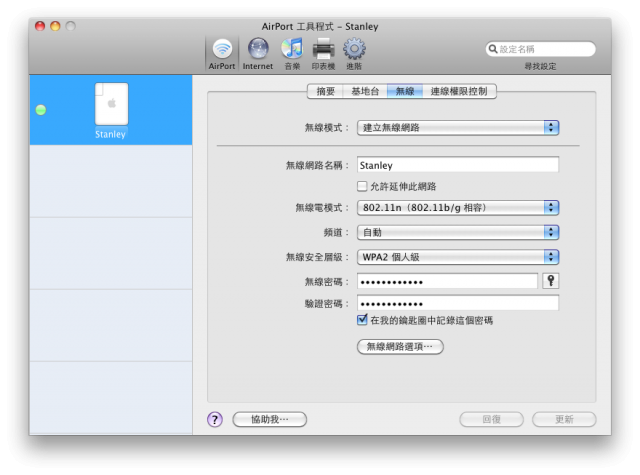The width and height of the screenshot is (640, 475).
Task: Open the 無線模式 dropdown
Action: [x=458, y=128]
